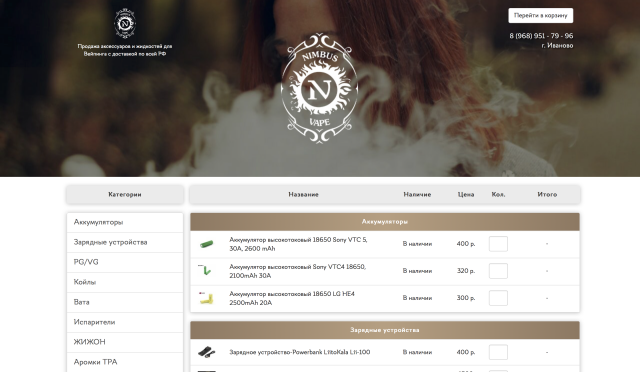Image resolution: width=640 pixels, height=372 pixels.
Task: Open the PG/VG category
Action: pos(125,263)
